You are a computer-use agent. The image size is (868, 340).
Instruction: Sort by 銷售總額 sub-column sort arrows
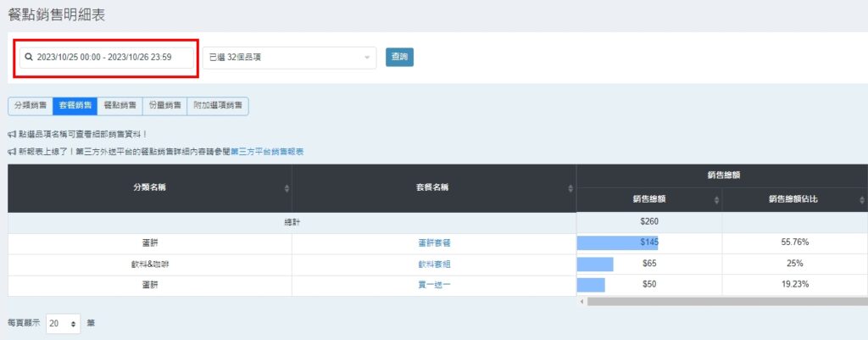(x=717, y=200)
